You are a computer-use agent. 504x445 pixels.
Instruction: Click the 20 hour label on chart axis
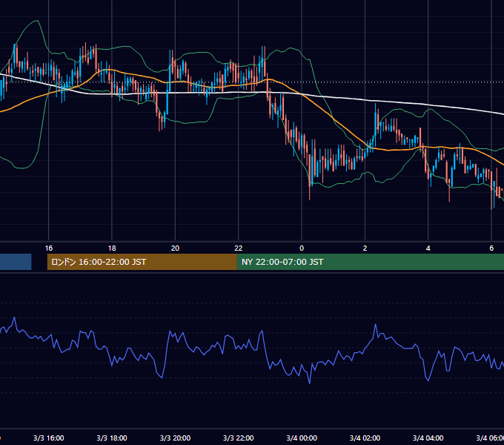(x=175, y=248)
